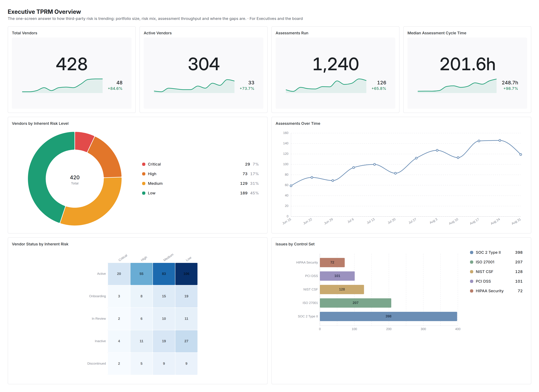Click the Assessments Run sparkline

tap(326, 85)
